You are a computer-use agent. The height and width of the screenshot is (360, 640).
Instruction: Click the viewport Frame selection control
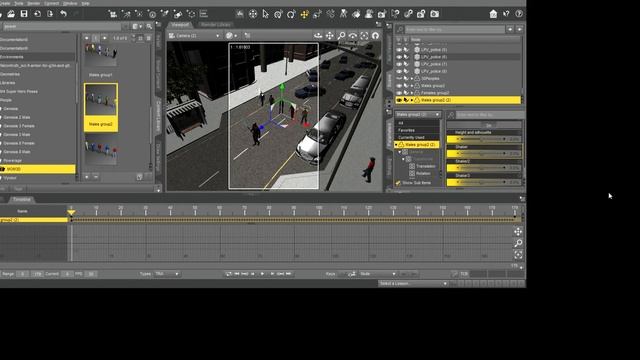[364, 36]
